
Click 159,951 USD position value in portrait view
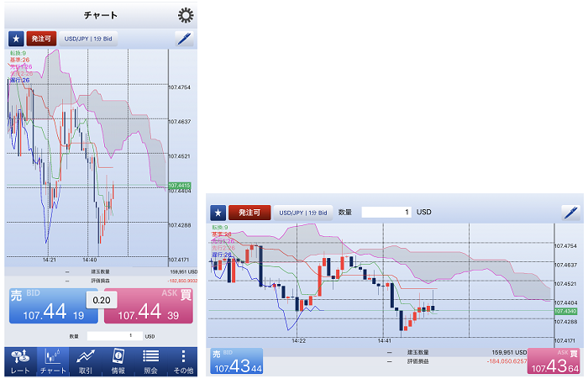point(183,272)
